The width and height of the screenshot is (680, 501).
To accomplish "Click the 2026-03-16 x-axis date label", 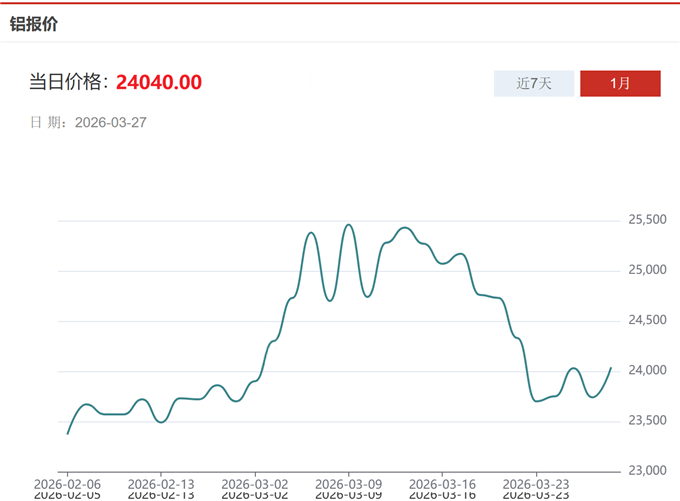I will click(441, 483).
